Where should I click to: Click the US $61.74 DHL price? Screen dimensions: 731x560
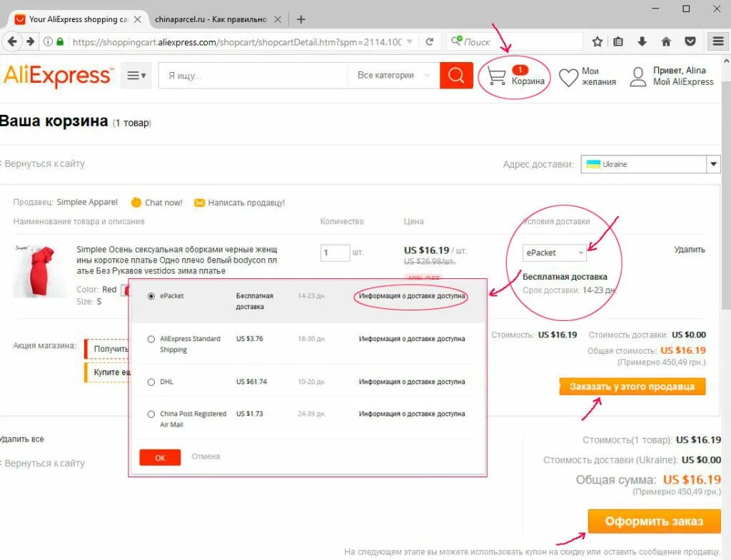click(251, 382)
